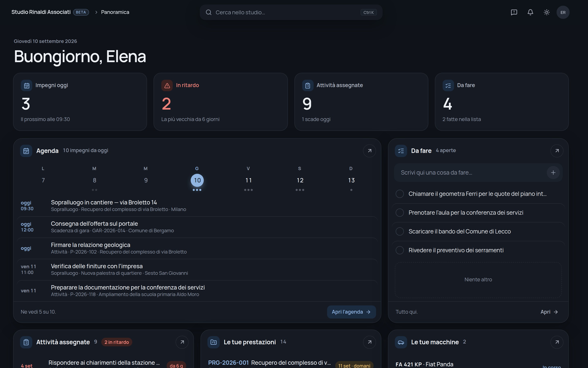The width and height of the screenshot is (588, 368).
Task: Check off Rivedere il preventivo dei serramenti
Action: (400, 250)
